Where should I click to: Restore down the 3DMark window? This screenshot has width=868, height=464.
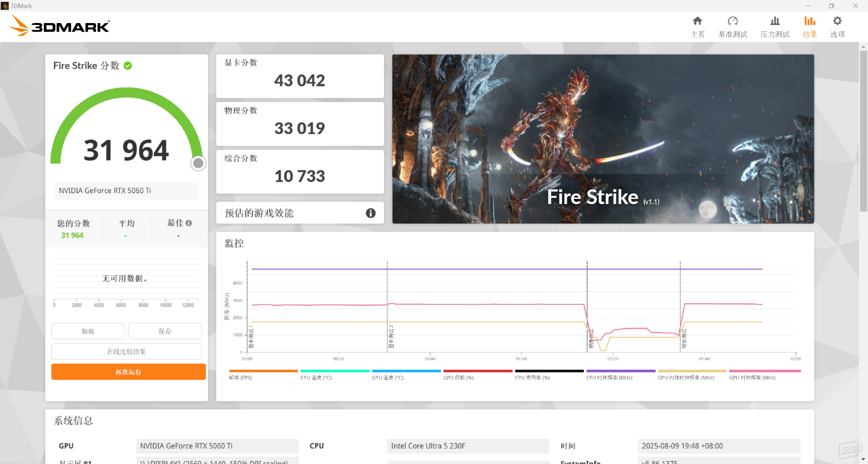831,6
